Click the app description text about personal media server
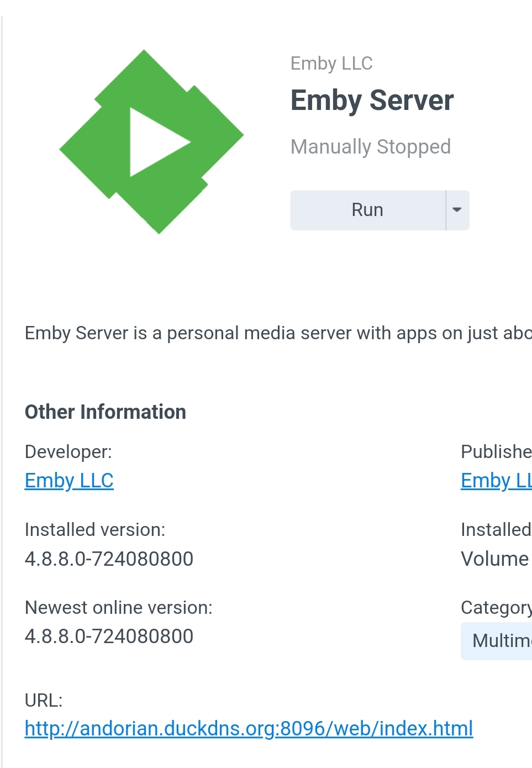This screenshot has height=768, width=532. click(265, 333)
